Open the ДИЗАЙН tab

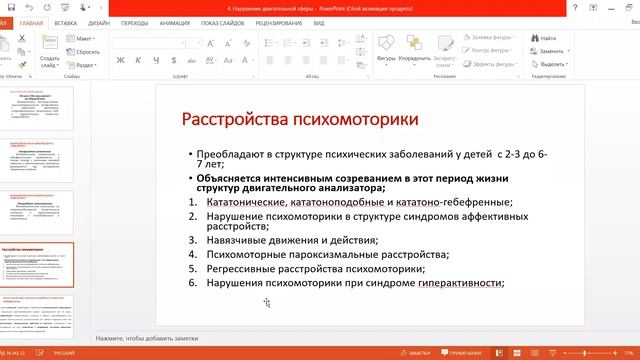coord(99,23)
